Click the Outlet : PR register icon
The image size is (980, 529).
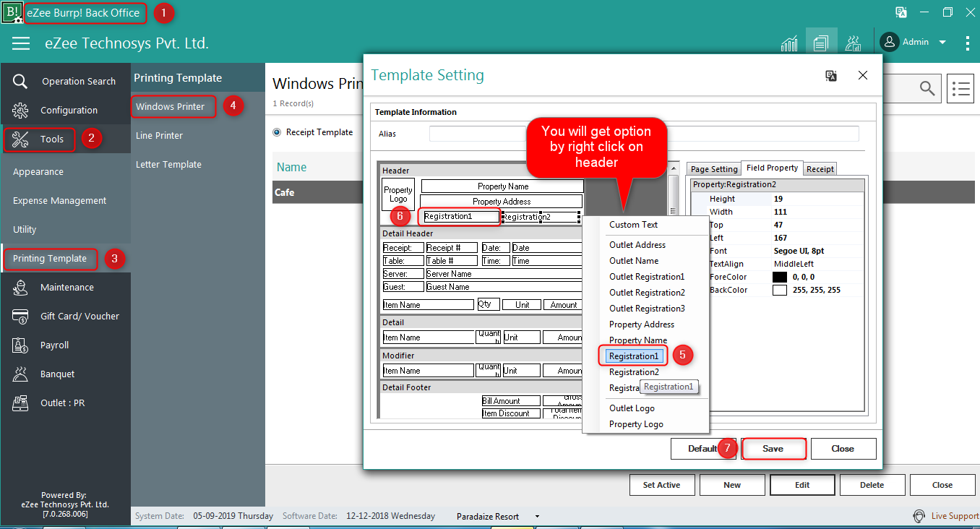point(20,403)
